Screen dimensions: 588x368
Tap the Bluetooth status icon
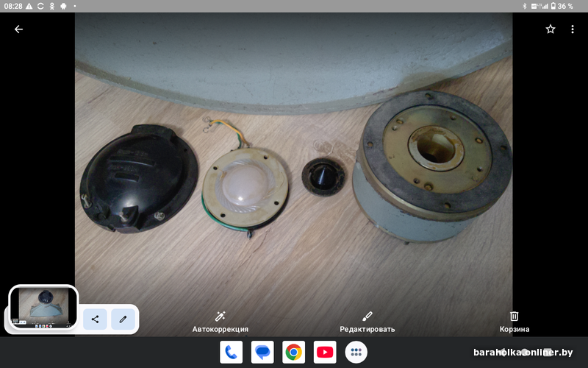[x=525, y=6]
